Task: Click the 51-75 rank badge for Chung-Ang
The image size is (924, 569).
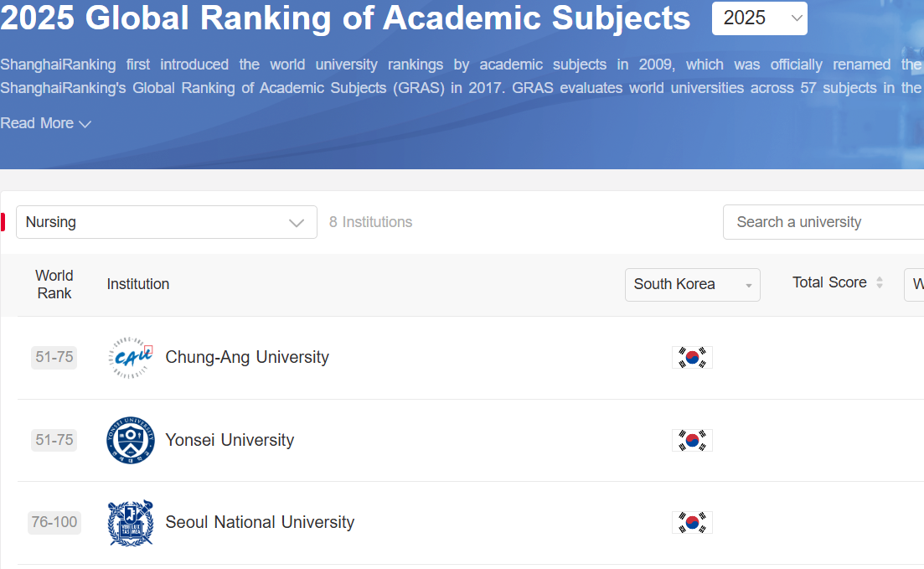Action: 54,358
